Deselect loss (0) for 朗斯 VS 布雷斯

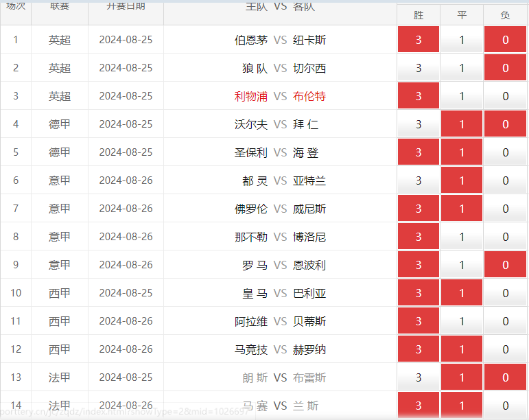[x=505, y=377]
